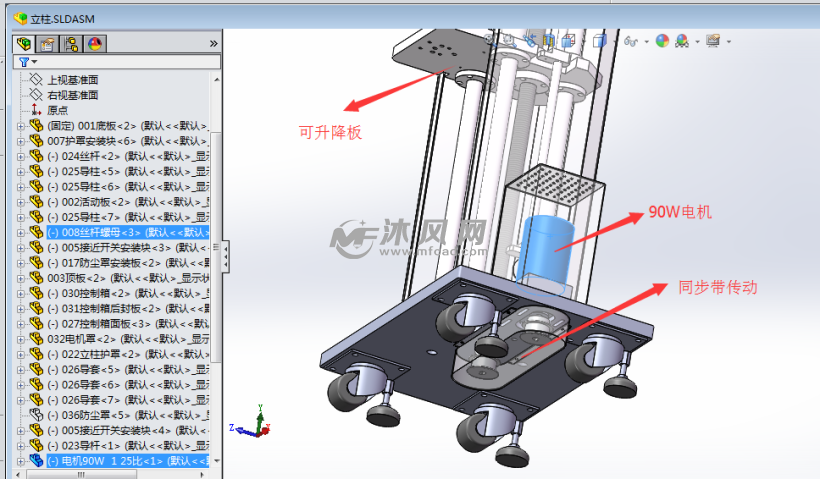Click the Edit Appearance color sphere icon
The width and height of the screenshot is (820, 479).
[x=662, y=41]
